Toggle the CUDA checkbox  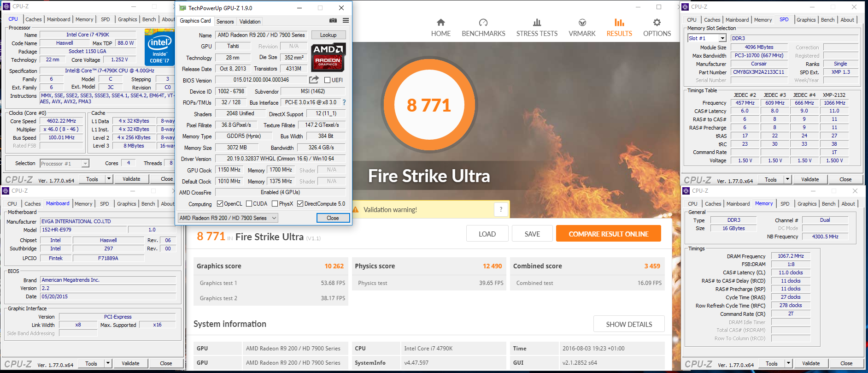(249, 204)
